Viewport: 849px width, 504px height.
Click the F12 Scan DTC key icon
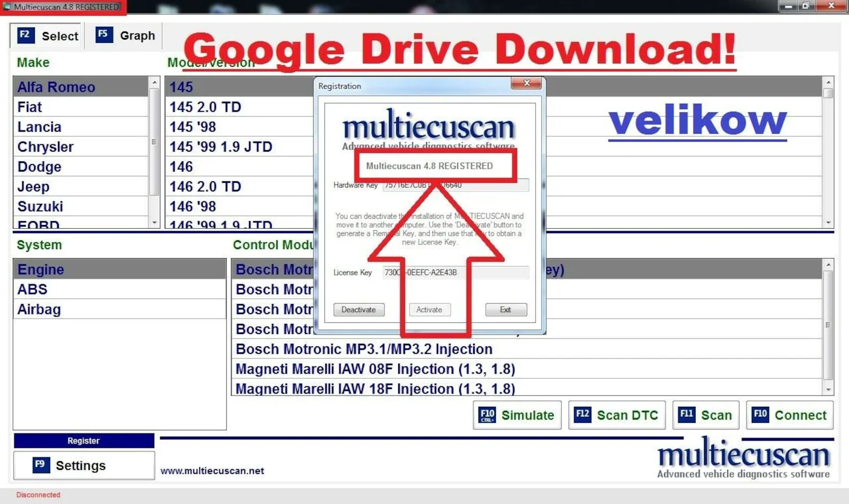pyautogui.click(x=582, y=415)
